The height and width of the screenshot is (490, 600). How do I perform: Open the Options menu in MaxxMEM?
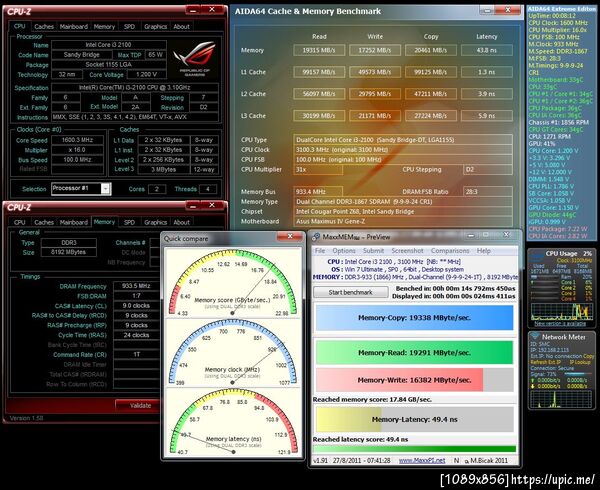[344, 251]
